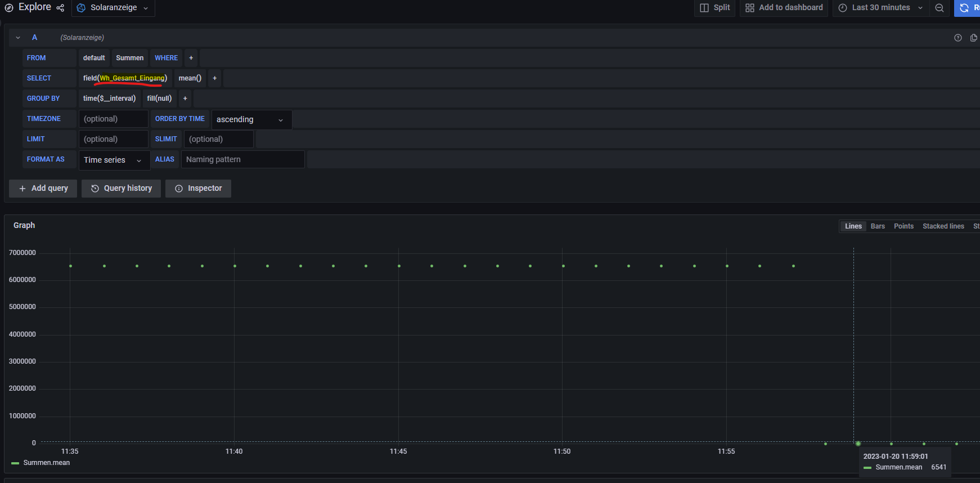Click the plus icon after WHERE
The height and width of the screenshot is (483, 980).
pos(191,58)
